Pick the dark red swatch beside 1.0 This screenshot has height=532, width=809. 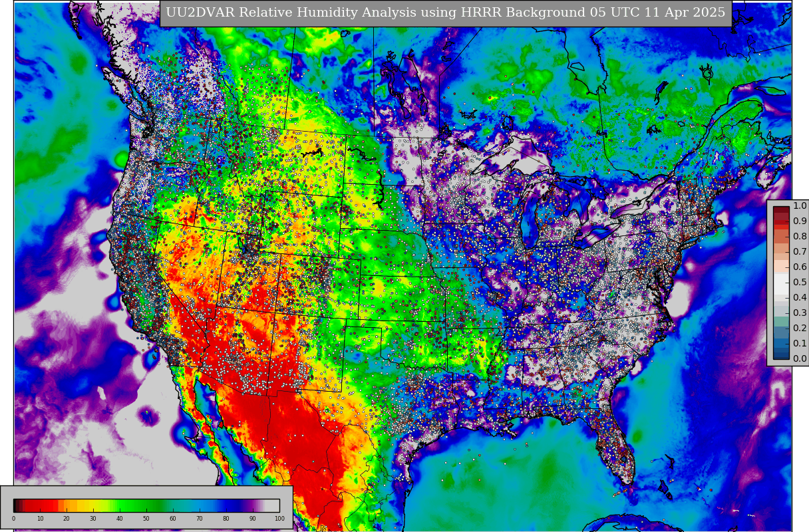point(781,209)
